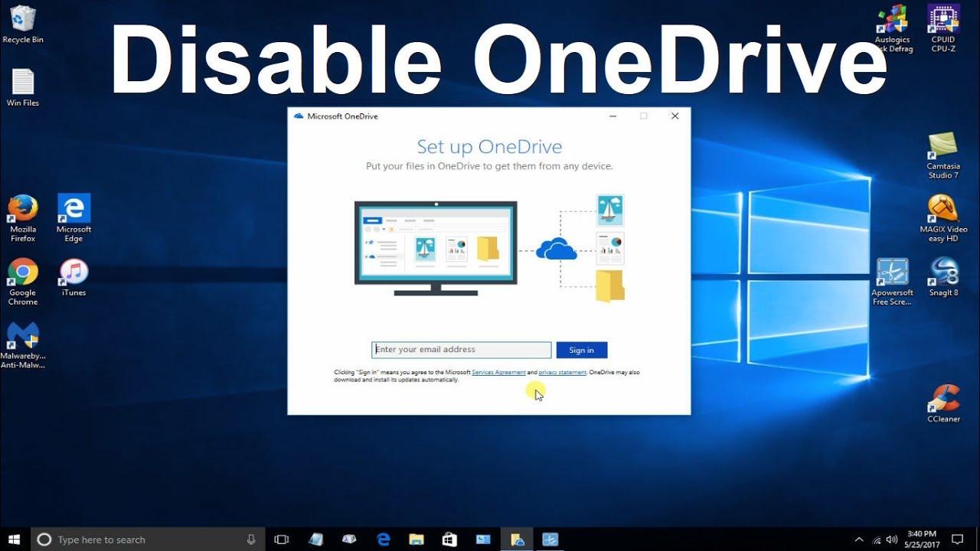Open the Win Files desktop document

23,87
